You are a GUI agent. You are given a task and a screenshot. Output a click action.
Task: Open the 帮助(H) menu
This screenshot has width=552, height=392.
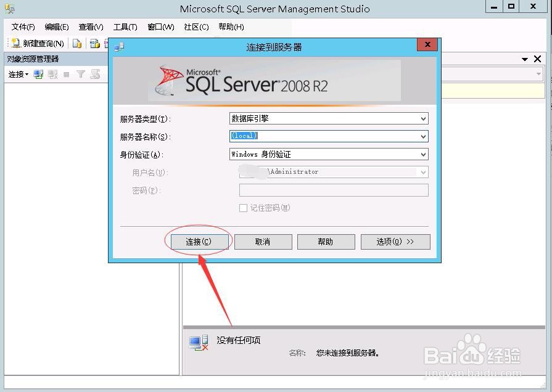231,27
